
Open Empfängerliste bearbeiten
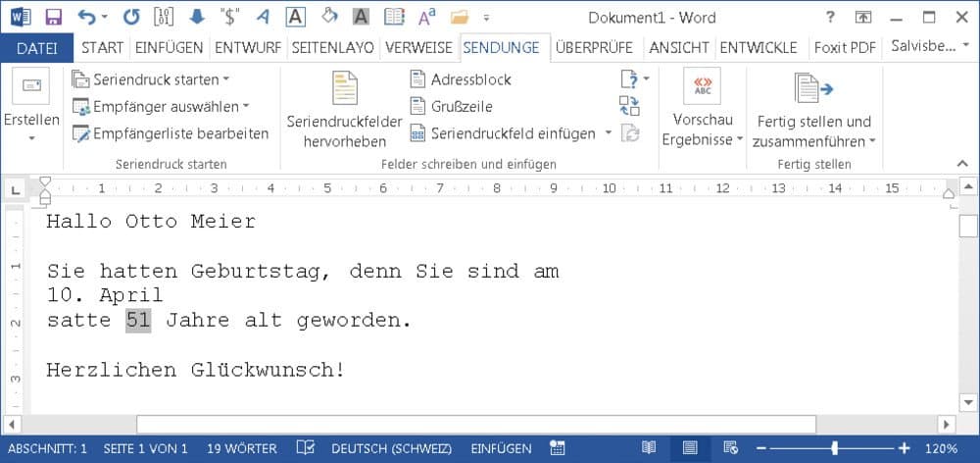(171, 133)
